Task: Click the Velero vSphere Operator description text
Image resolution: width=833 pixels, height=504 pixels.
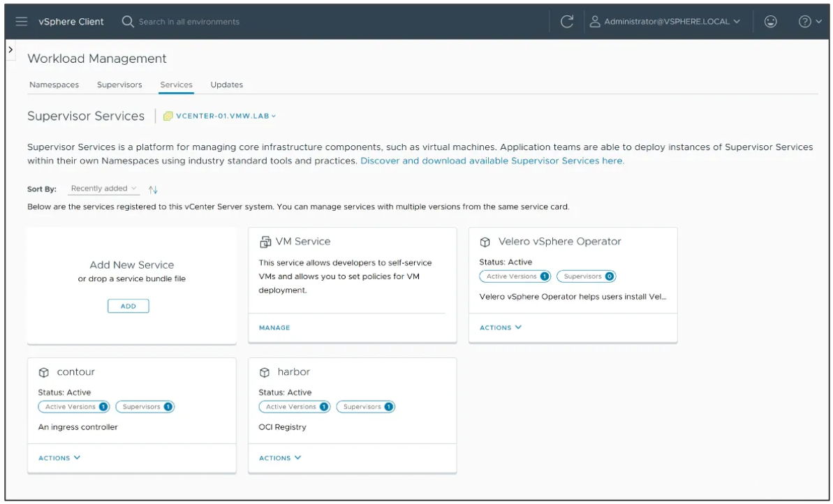Action: coord(573,297)
